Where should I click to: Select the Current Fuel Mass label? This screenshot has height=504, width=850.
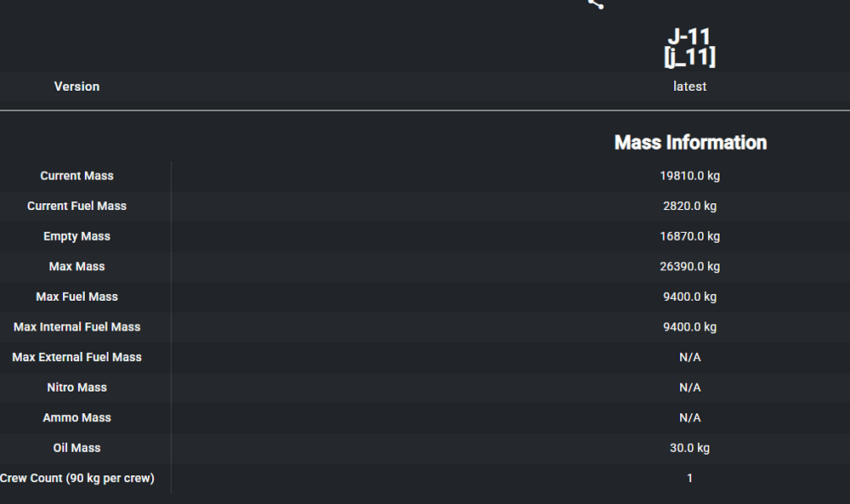pyautogui.click(x=76, y=207)
